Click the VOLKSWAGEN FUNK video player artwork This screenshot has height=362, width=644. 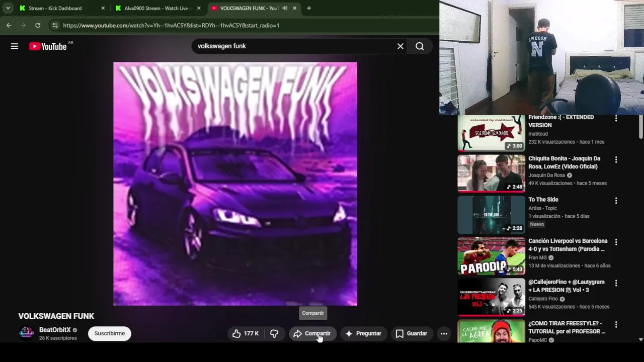coord(235,184)
